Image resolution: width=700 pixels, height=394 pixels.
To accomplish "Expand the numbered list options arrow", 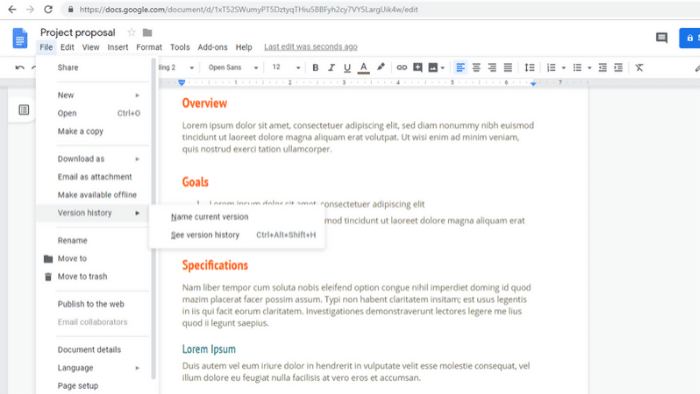I will (x=563, y=68).
